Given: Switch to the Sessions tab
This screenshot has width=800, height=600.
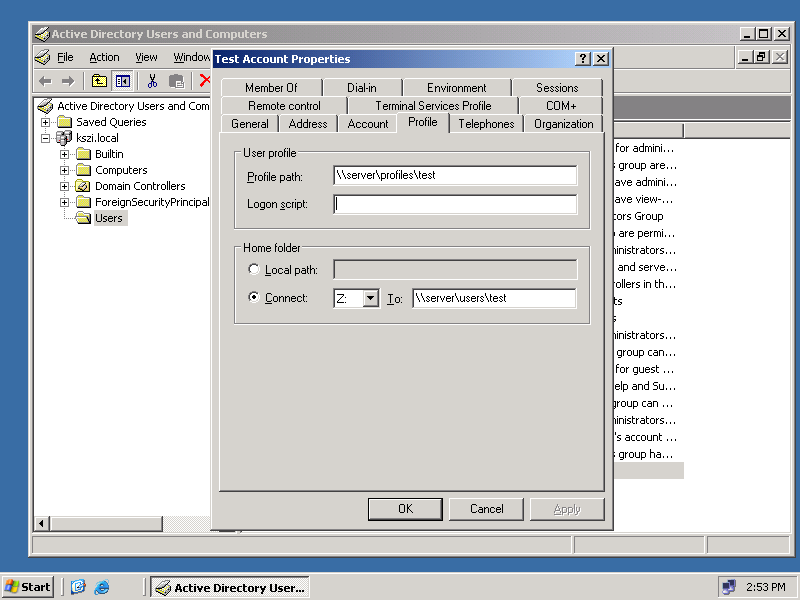Looking at the screenshot, I should [x=557, y=88].
